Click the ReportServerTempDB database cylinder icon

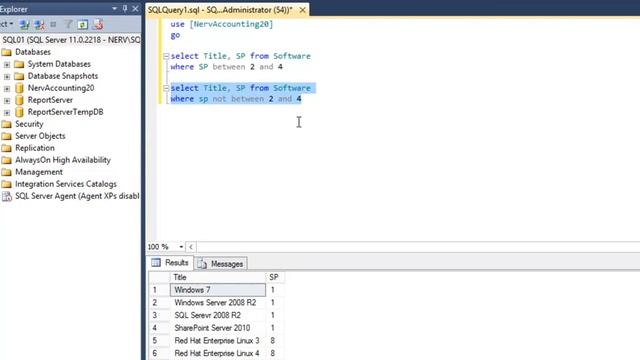tap(19, 112)
